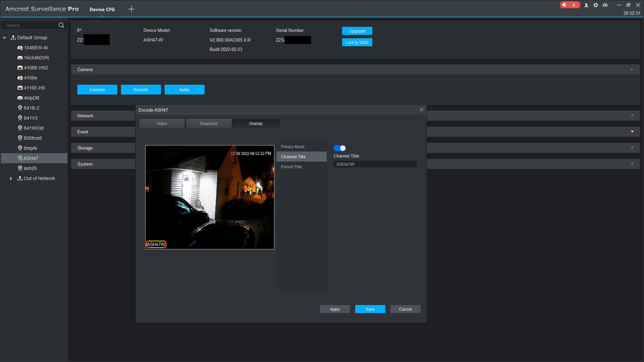Open the alarm notification speaker icon
644x362 pixels.
[x=565, y=5]
